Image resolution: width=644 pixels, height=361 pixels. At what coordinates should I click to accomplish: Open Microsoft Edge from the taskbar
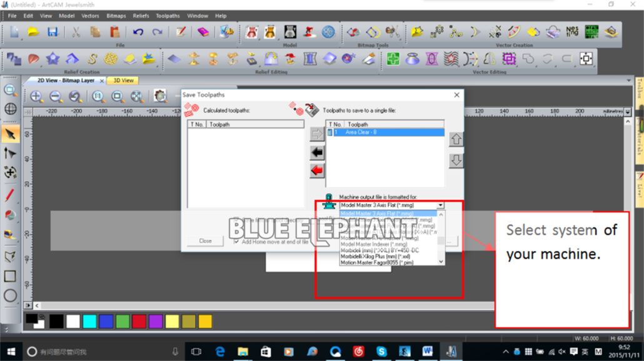(220, 352)
